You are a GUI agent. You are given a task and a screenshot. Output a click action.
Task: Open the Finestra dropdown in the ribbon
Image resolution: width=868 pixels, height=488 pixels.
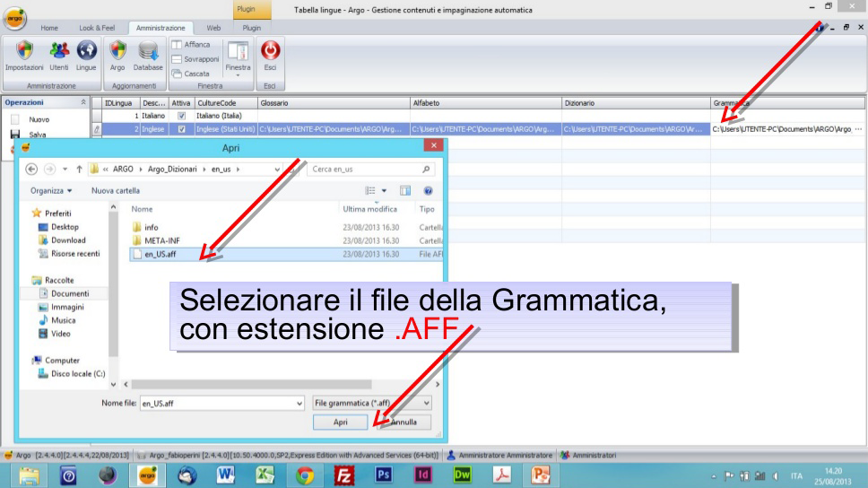point(238,58)
